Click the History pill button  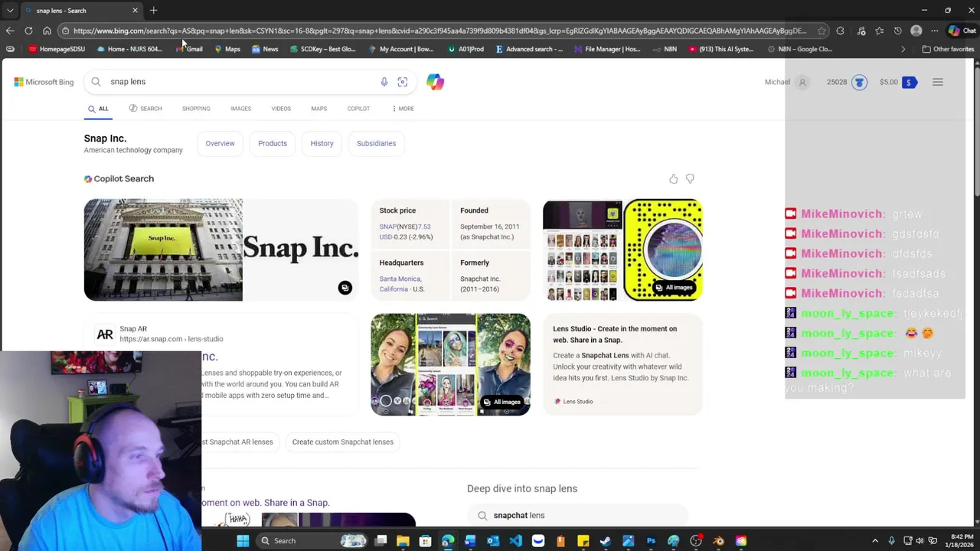[322, 144]
